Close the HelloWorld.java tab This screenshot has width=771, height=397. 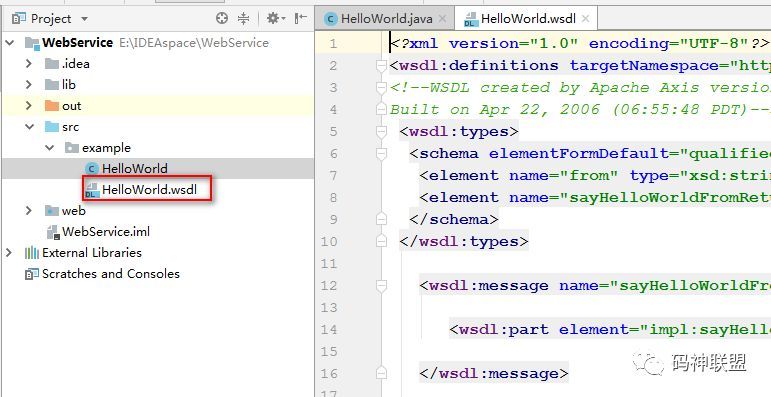[x=443, y=19]
